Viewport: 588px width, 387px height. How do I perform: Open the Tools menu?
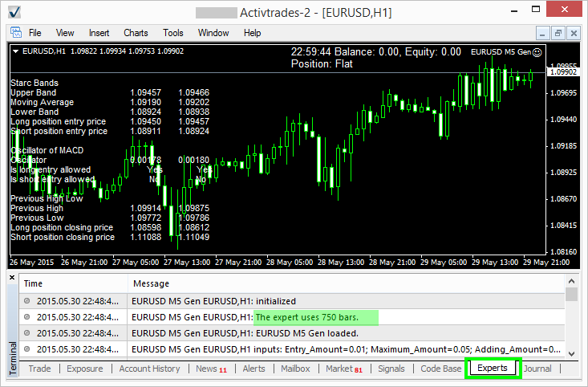click(173, 33)
